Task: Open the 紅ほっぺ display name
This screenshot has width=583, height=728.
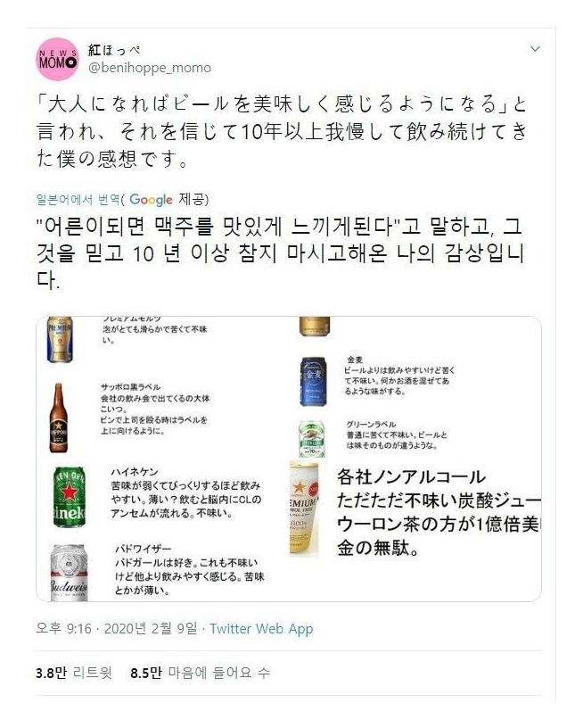Action: (114, 49)
